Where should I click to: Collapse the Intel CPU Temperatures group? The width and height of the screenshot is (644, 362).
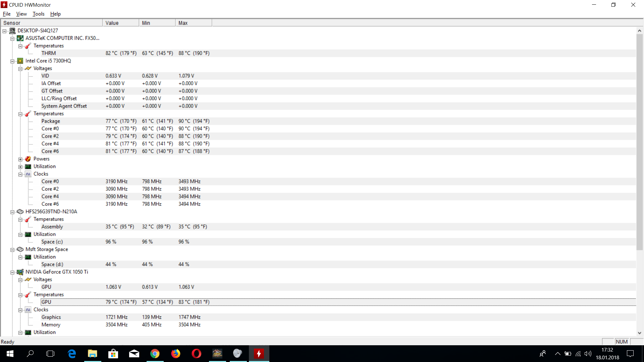click(x=20, y=114)
